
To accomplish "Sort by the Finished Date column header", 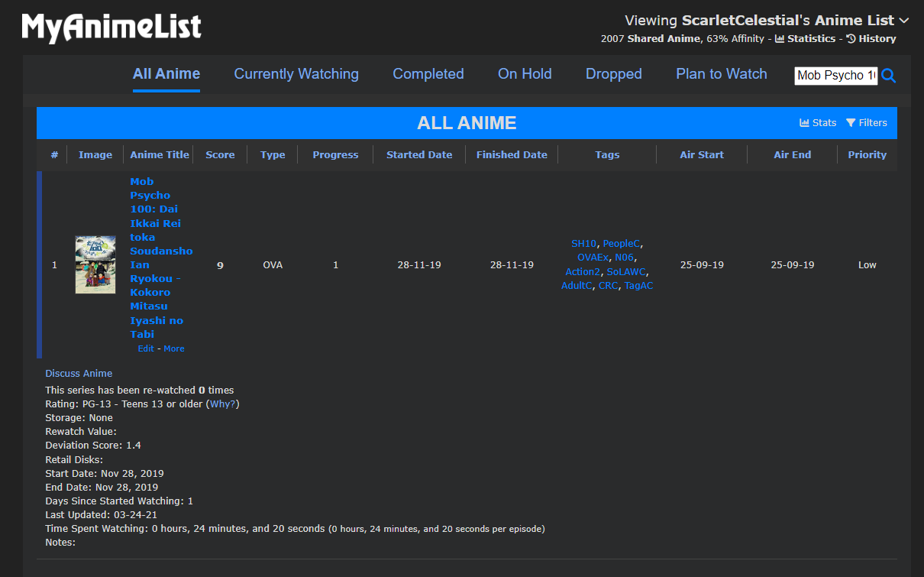I will click(x=512, y=154).
